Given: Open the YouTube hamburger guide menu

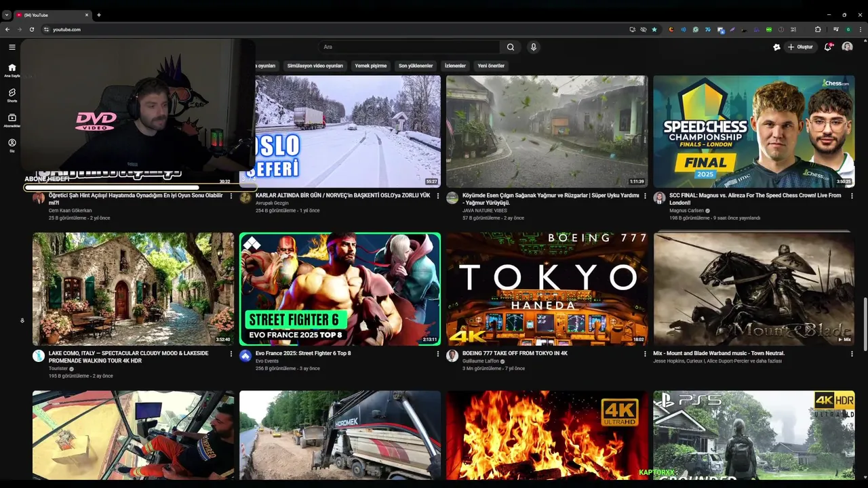Looking at the screenshot, I should click(12, 47).
